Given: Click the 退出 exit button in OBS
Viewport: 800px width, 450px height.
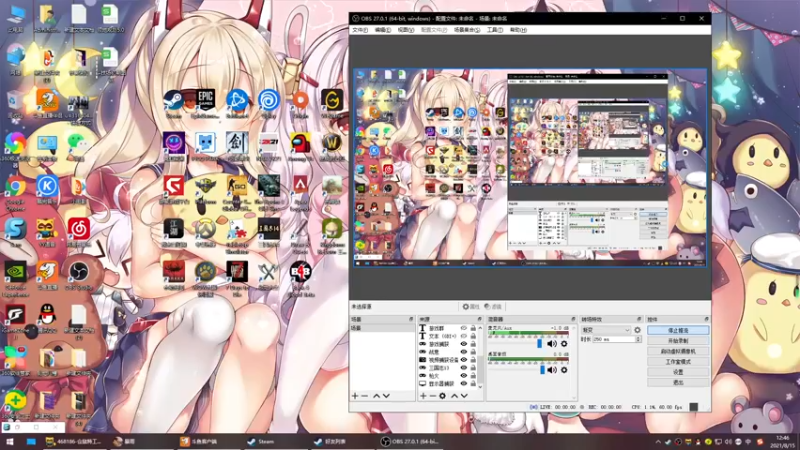Looking at the screenshot, I should (x=678, y=382).
